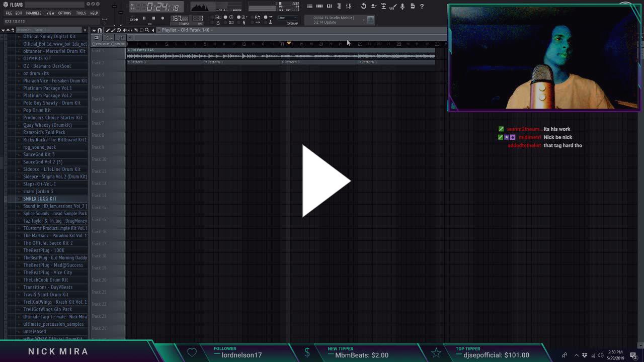Open the Piano roll view
This screenshot has height=362, width=644.
[329, 6]
